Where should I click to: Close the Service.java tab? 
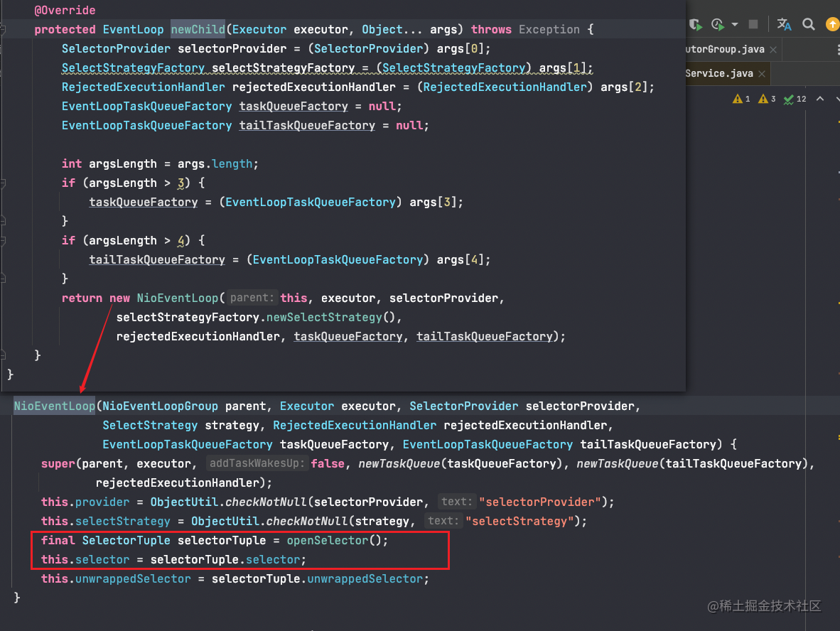coord(762,73)
